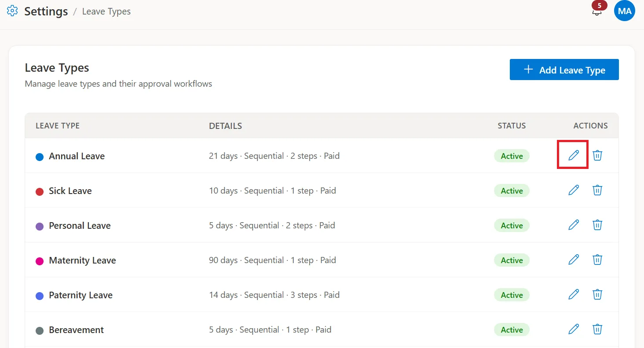This screenshot has width=644, height=348.
Task: Select the Personal Leave name
Action: (x=80, y=226)
